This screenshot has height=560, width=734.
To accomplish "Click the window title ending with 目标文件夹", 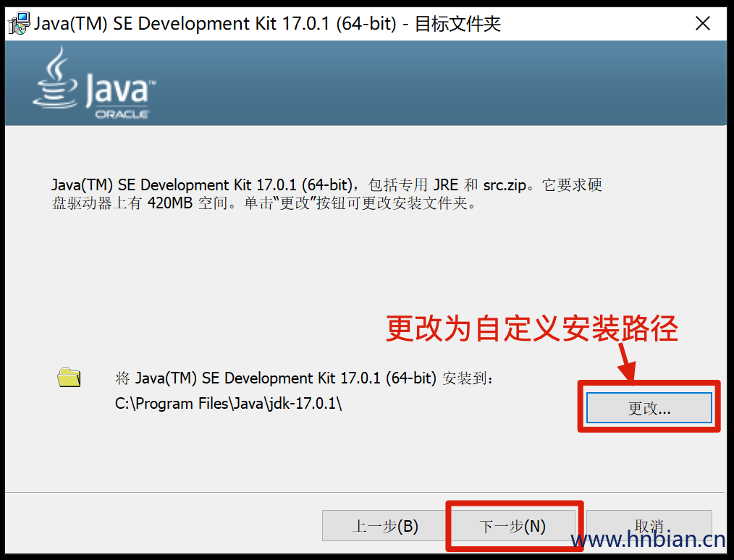I will (x=267, y=23).
